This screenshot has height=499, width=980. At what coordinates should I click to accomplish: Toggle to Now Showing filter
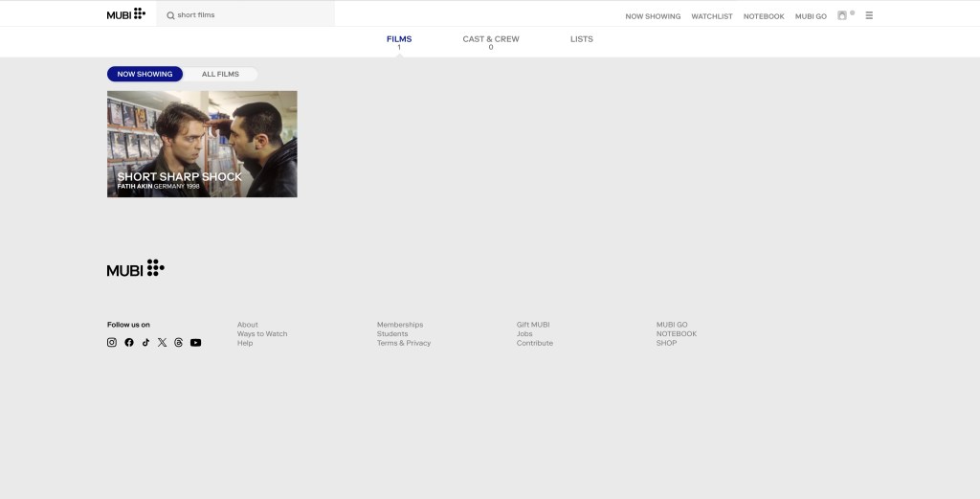[145, 74]
